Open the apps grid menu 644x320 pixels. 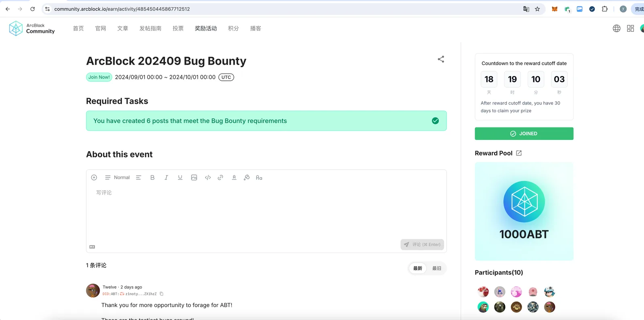point(630,29)
